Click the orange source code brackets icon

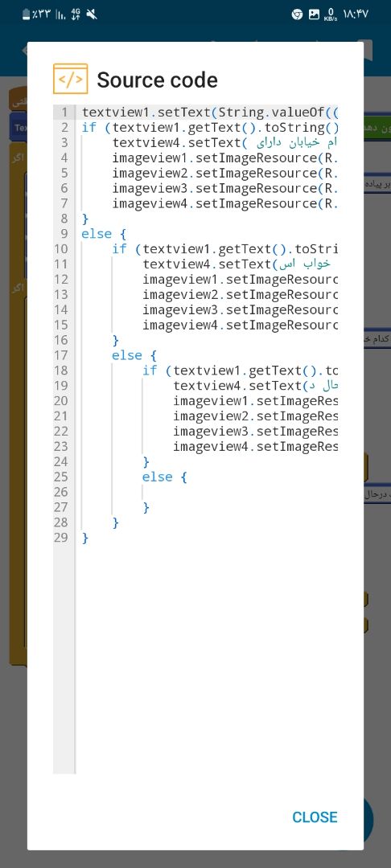[x=70, y=79]
